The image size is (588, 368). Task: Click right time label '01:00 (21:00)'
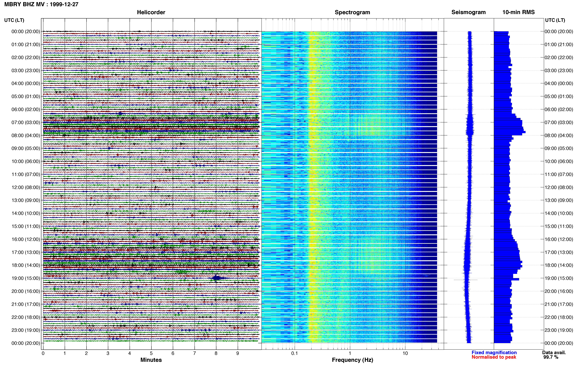point(559,45)
